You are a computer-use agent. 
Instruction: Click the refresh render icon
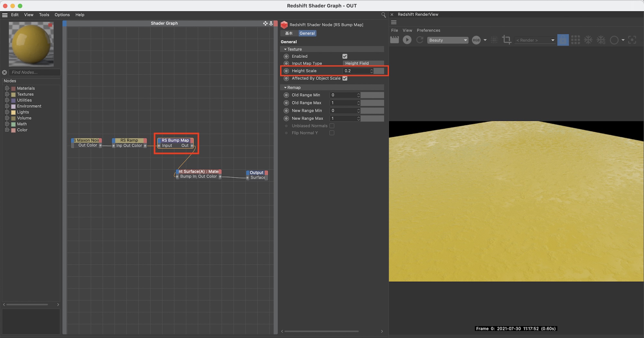(x=420, y=40)
